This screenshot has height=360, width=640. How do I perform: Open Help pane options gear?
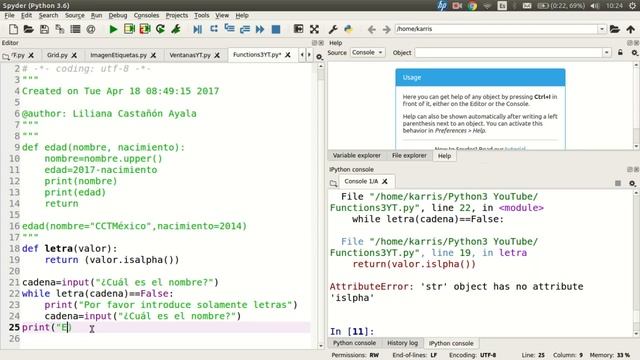click(x=634, y=53)
